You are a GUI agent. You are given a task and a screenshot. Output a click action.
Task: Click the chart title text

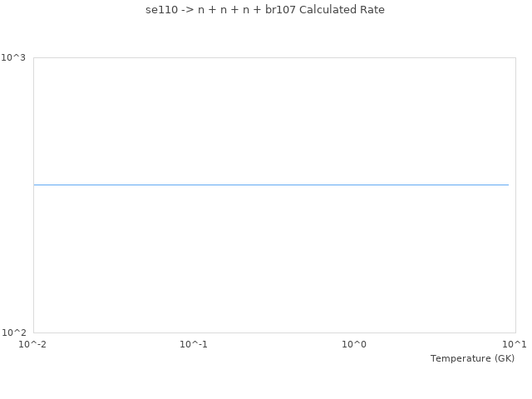tap(259, 10)
